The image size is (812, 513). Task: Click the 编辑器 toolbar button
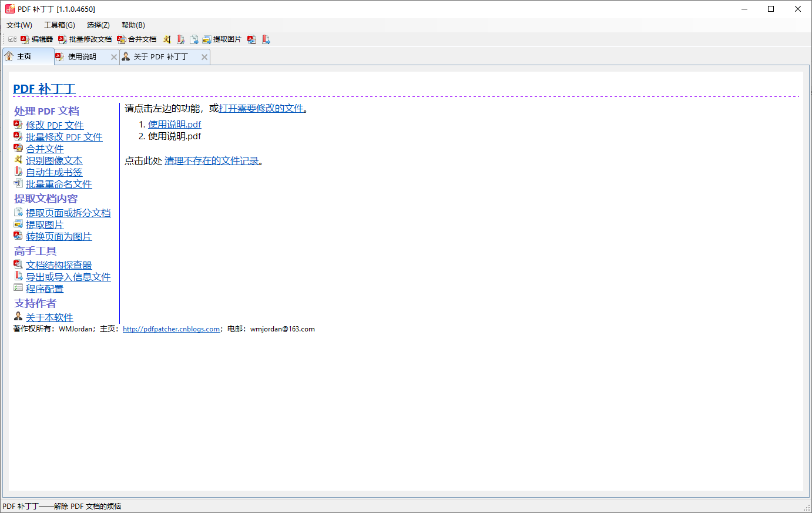coord(36,39)
